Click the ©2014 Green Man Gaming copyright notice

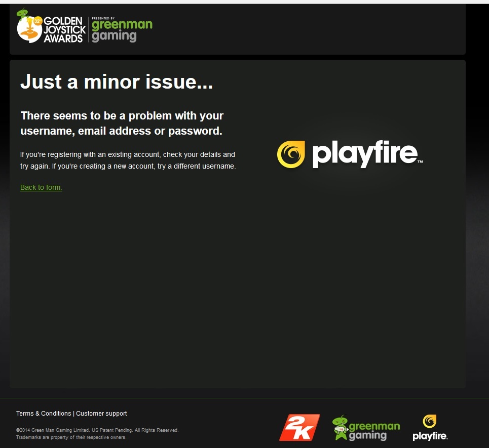[97, 430]
